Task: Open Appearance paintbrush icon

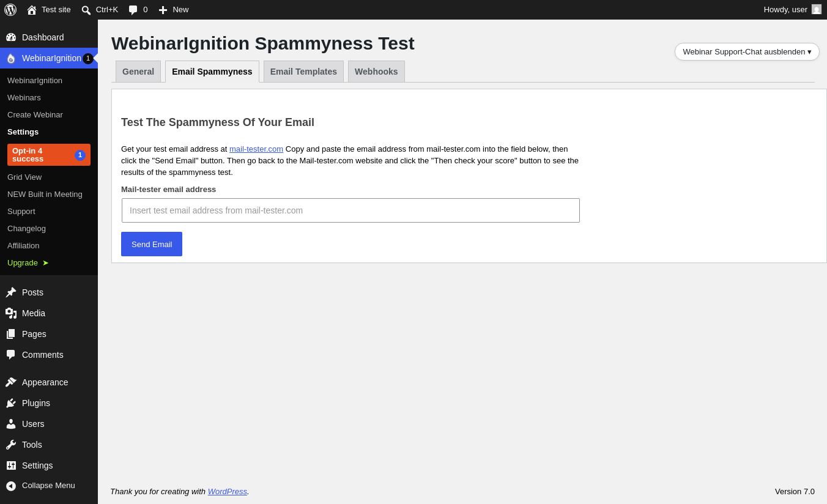Action: point(11,382)
